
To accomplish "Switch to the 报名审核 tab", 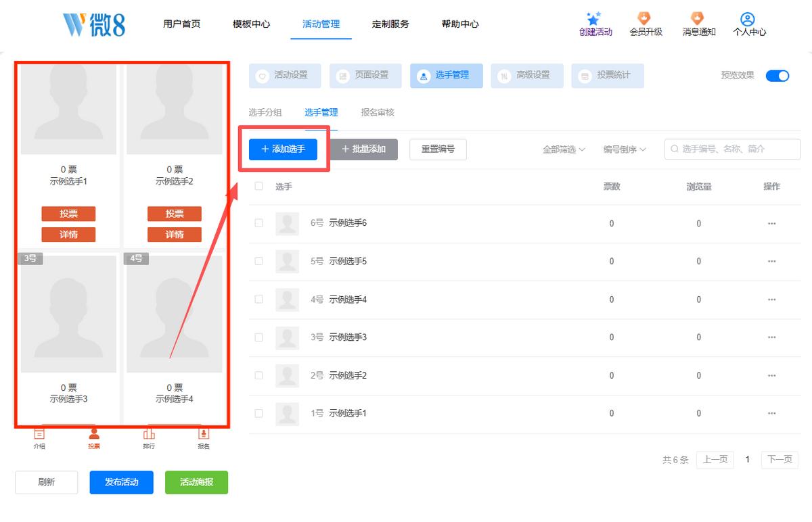I will [x=378, y=113].
